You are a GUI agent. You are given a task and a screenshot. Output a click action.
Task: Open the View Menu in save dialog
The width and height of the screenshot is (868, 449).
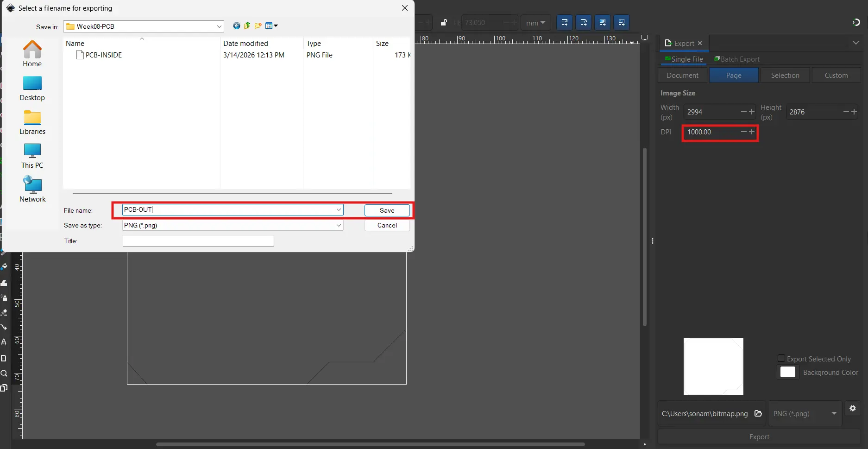tap(271, 26)
